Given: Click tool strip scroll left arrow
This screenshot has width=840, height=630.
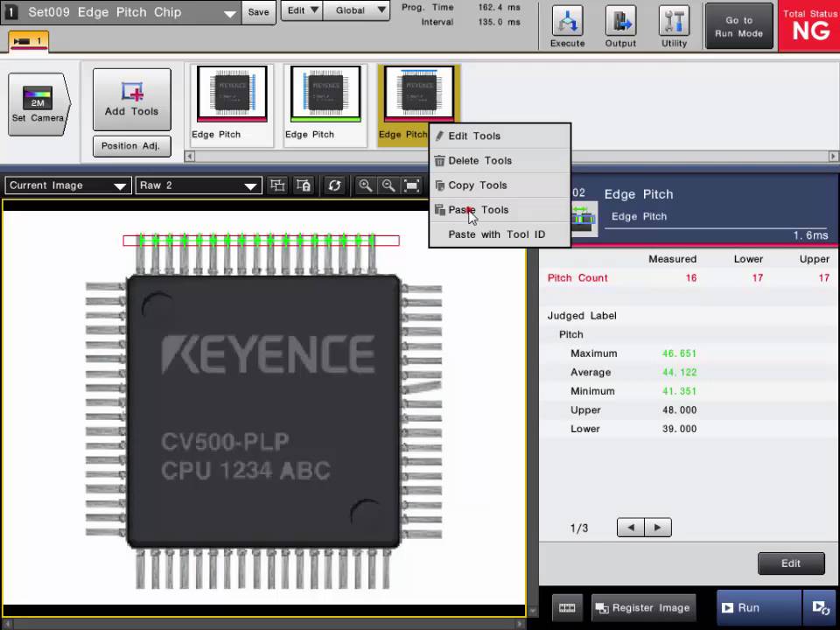Looking at the screenshot, I should 190,157.
